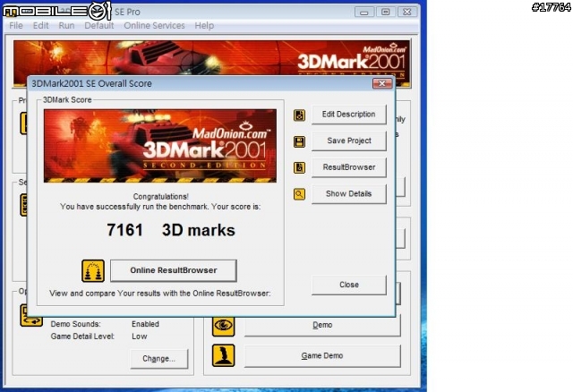Viewport: 573px width, 392px height.
Task: Open the Edit menu
Action: coord(40,26)
